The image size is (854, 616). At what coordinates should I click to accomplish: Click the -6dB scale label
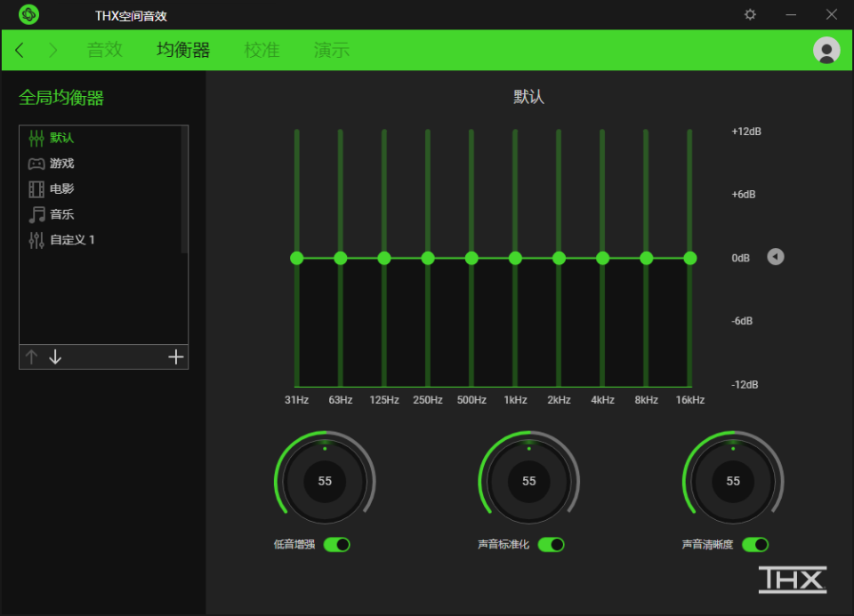(x=742, y=321)
